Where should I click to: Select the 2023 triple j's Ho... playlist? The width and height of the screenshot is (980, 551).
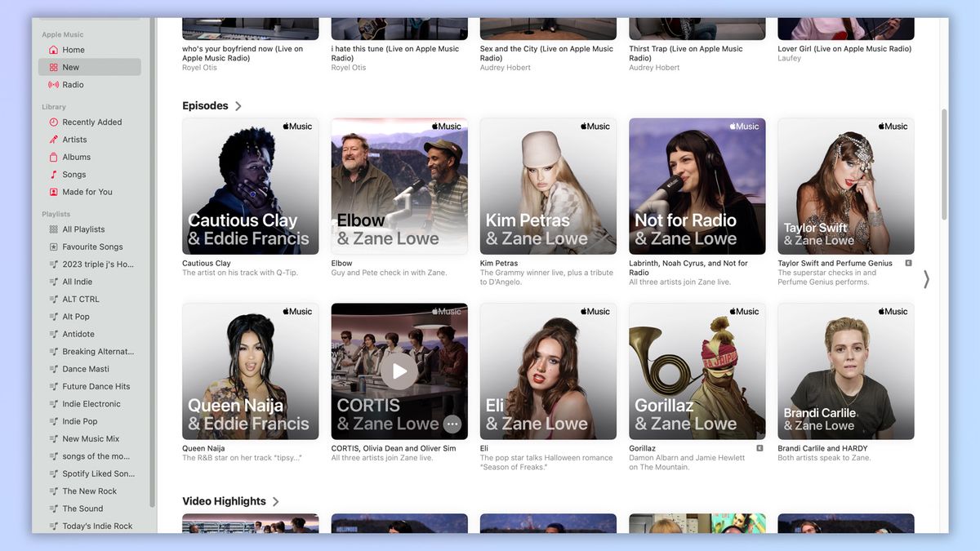pyautogui.click(x=90, y=264)
